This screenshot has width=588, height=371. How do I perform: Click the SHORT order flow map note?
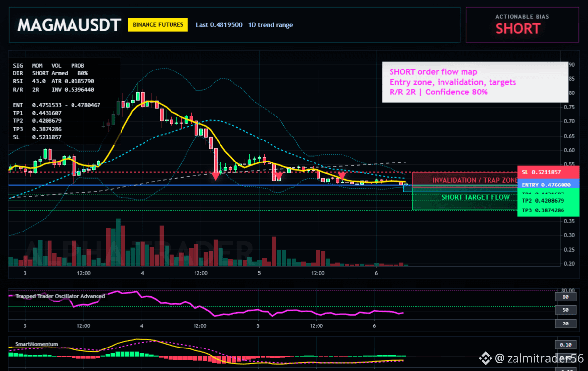pyautogui.click(x=433, y=72)
